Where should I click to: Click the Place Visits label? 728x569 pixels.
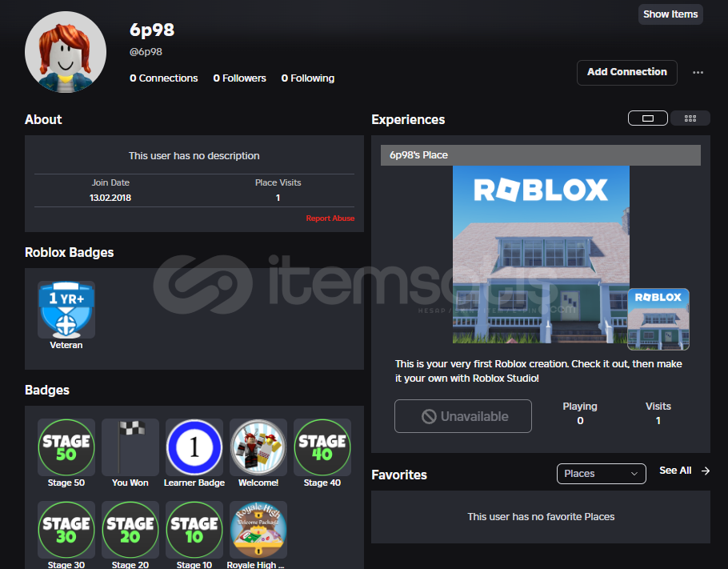pos(278,182)
